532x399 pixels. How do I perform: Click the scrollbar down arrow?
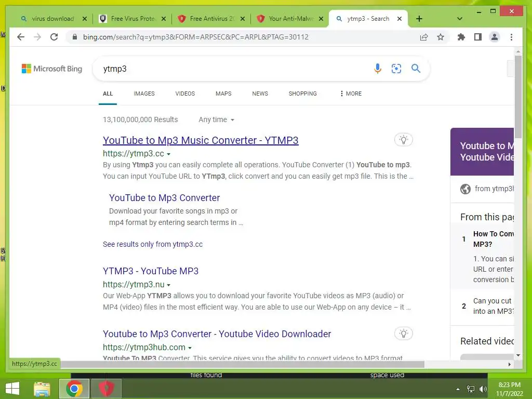518,355
